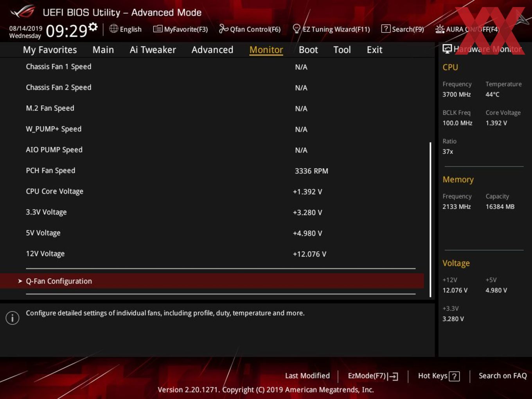
Task: Click the Last Modified button
Action: click(307, 376)
